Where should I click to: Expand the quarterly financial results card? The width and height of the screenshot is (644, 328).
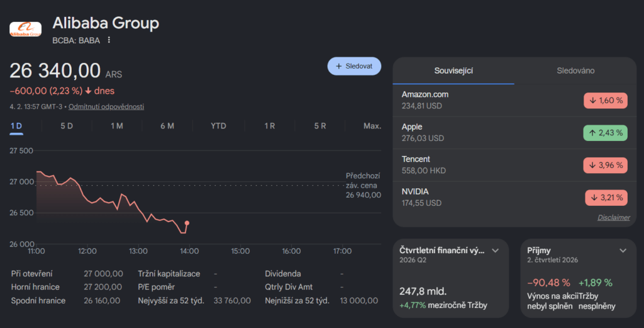click(x=496, y=251)
